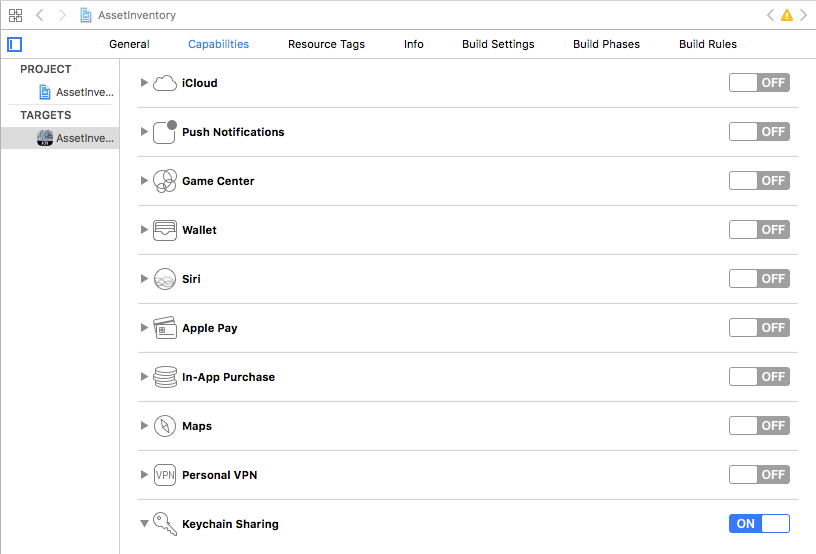Click the Siri label
Screen dimensions: 816x554
pyautogui.click(x=191, y=279)
